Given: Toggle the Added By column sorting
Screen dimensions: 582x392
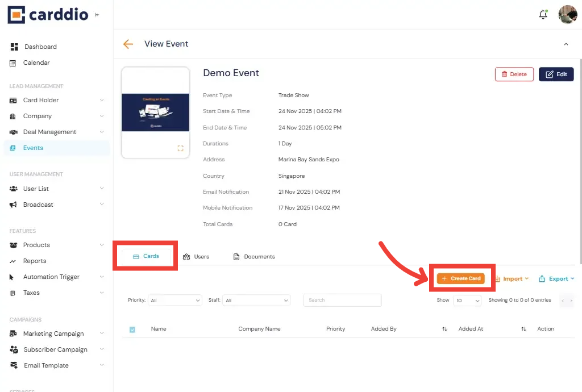Looking at the screenshot, I should 444,328.
